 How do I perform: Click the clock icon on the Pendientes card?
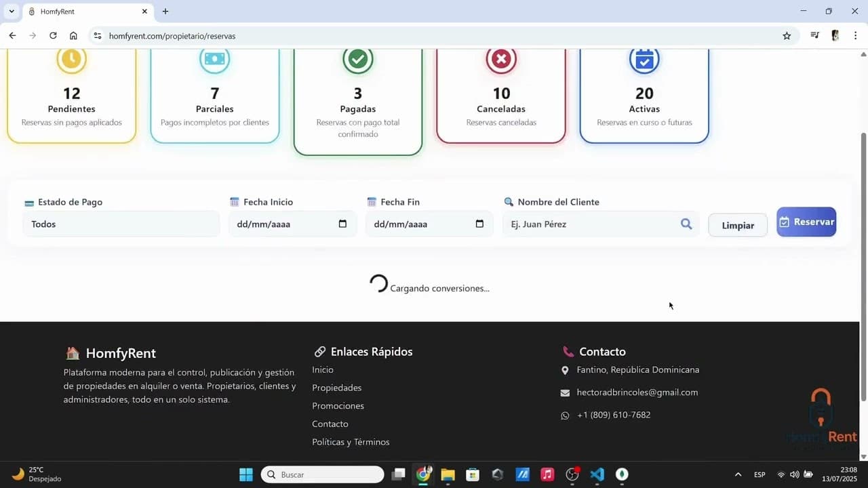[x=71, y=59]
